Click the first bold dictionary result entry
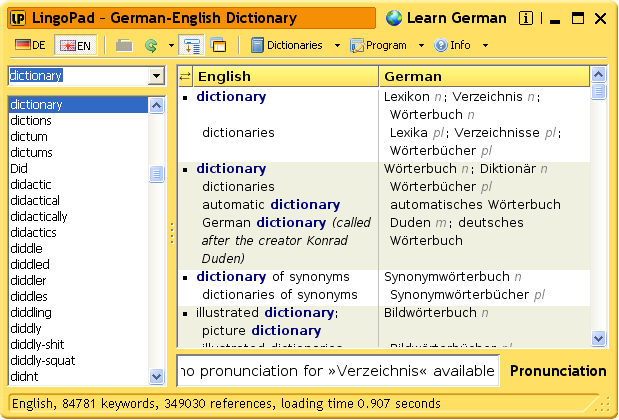619x420 pixels. (x=231, y=97)
